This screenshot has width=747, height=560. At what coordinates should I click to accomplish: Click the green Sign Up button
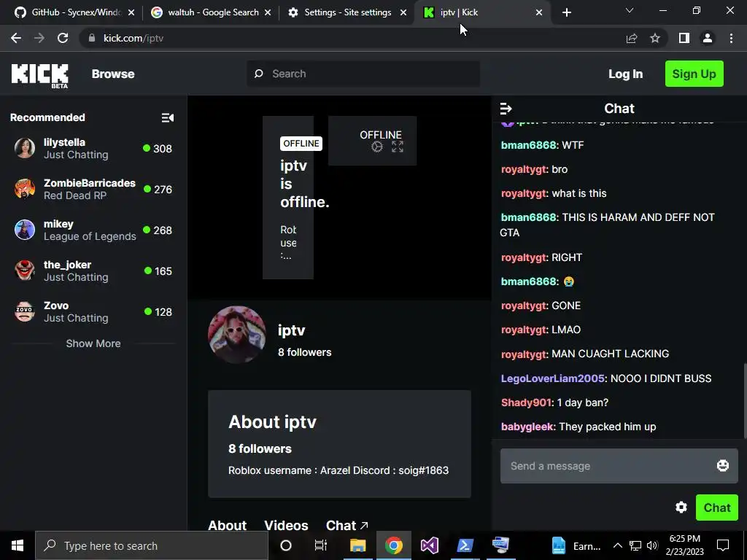[x=694, y=74]
